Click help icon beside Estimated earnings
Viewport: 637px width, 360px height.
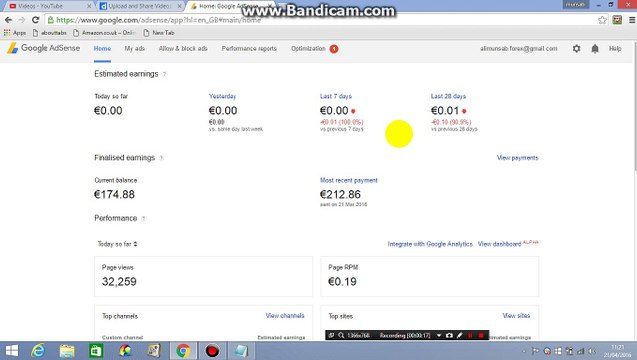point(165,74)
